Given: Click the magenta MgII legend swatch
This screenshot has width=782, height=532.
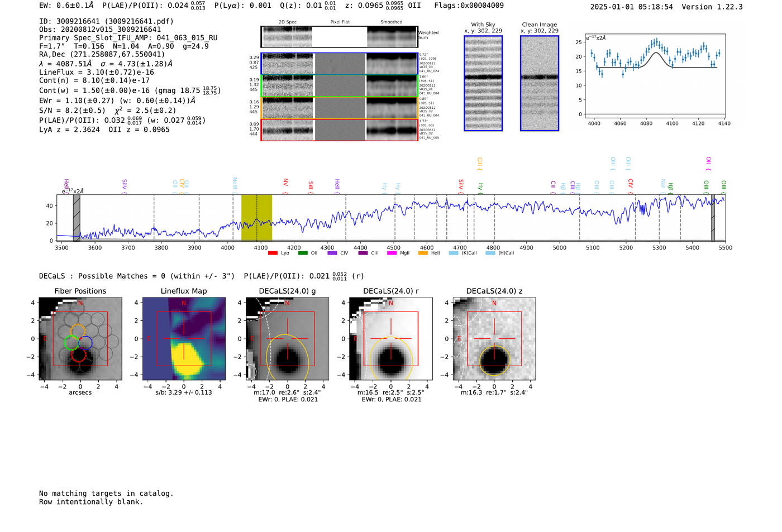Looking at the screenshot, I should tap(392, 253).
